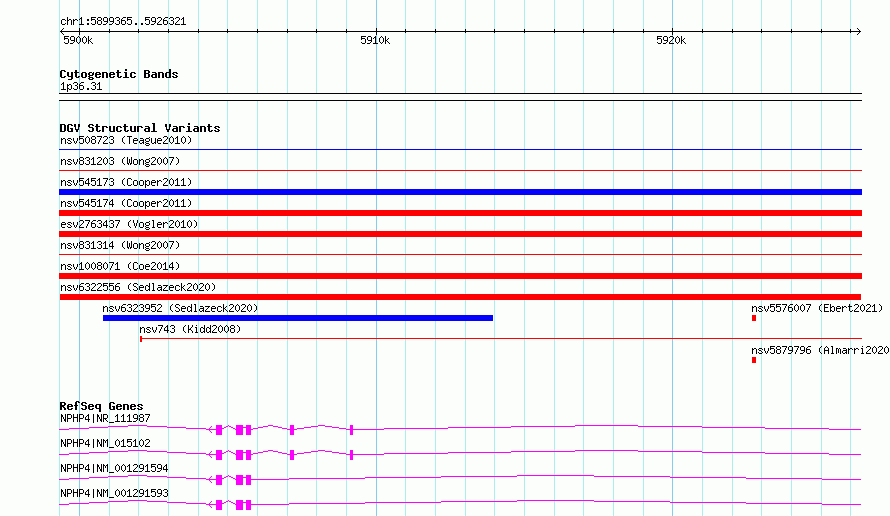890x516 pixels.
Task: Click the rightmost exon of NM_015102
Action: [x=351, y=455]
